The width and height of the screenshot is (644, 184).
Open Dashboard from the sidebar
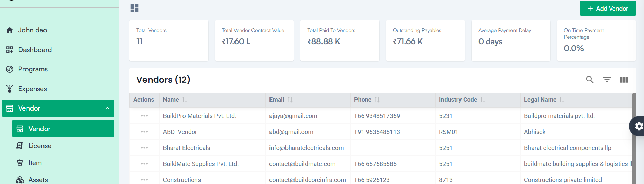pos(35,50)
